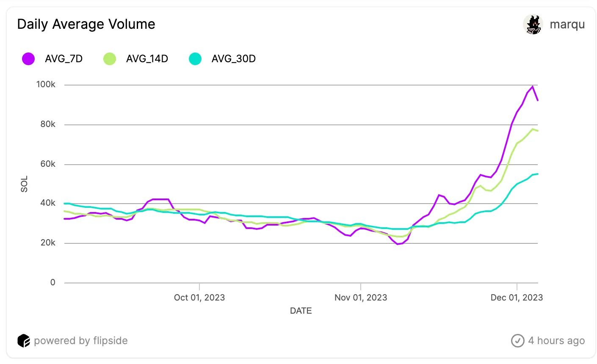Click the Flipside logo icon
The width and height of the screenshot is (597, 364).
24,341
